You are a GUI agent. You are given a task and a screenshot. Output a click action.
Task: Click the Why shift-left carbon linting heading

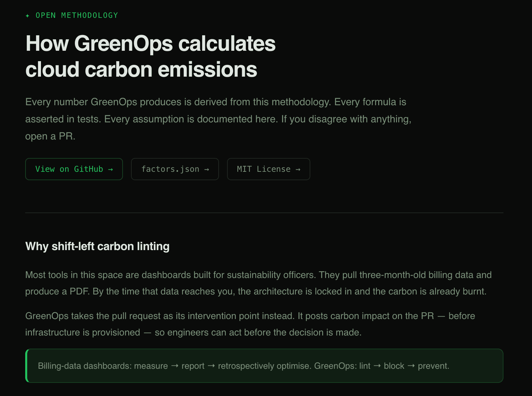click(x=97, y=246)
